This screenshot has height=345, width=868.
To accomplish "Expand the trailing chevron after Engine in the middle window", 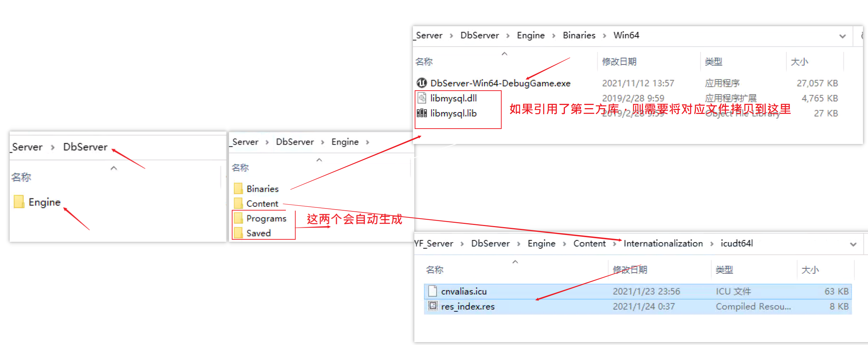I will click(x=367, y=142).
